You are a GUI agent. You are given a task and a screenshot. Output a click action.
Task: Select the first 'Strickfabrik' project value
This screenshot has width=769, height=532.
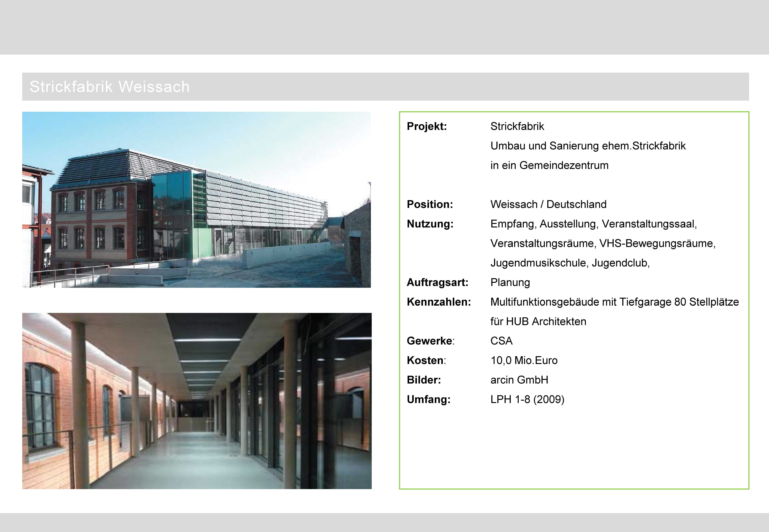pyautogui.click(x=517, y=126)
